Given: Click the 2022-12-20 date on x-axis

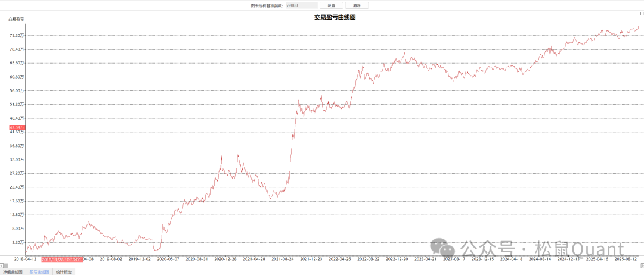Looking at the screenshot, I should 397,259.
